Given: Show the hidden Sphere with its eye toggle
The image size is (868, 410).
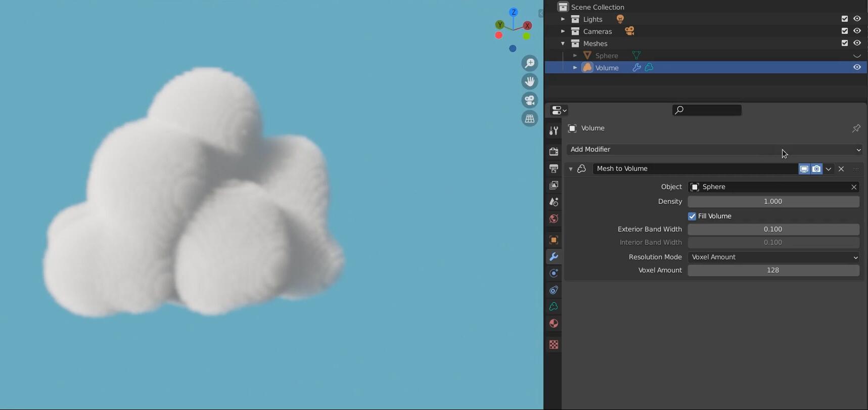Looking at the screenshot, I should pos(857,56).
